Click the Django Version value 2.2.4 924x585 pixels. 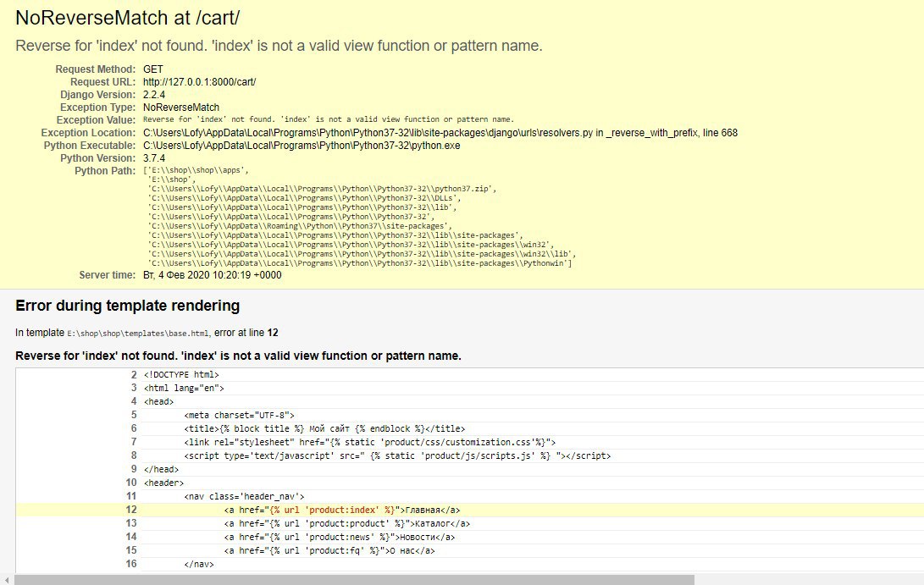click(154, 95)
